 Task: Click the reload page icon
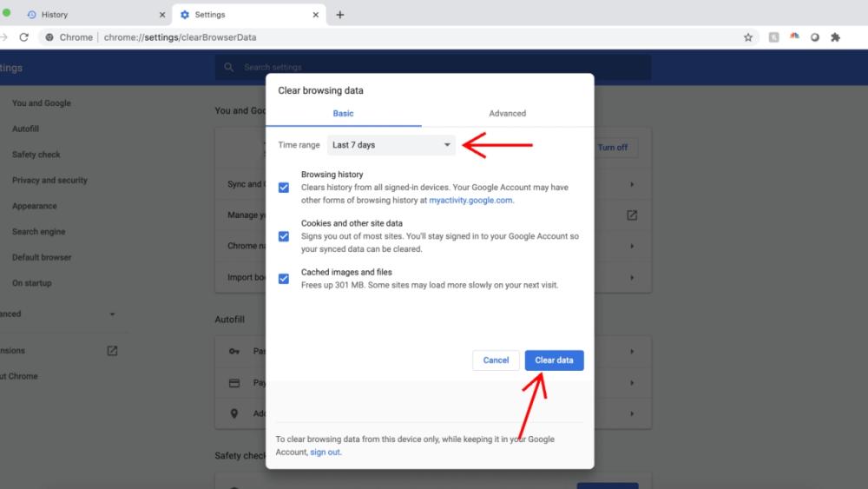pyautogui.click(x=24, y=37)
